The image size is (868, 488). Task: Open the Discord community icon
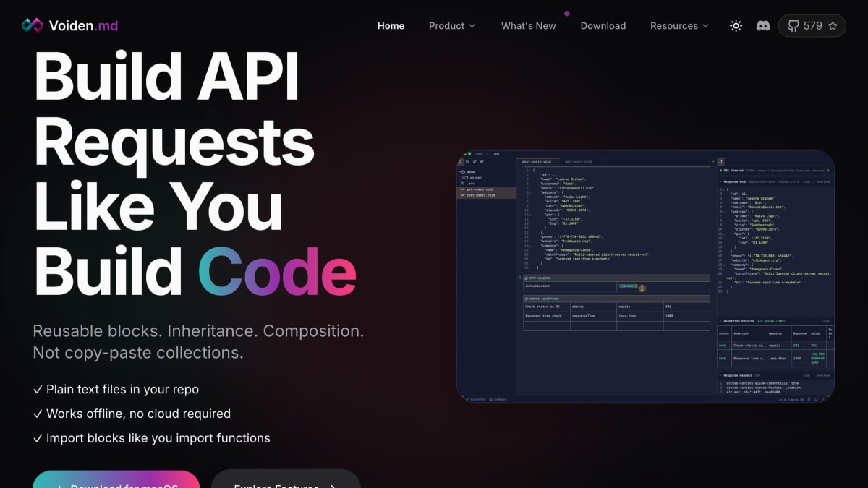762,25
